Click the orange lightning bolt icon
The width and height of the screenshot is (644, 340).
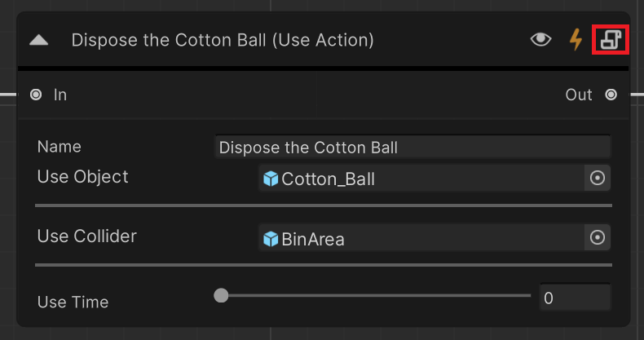click(x=576, y=40)
